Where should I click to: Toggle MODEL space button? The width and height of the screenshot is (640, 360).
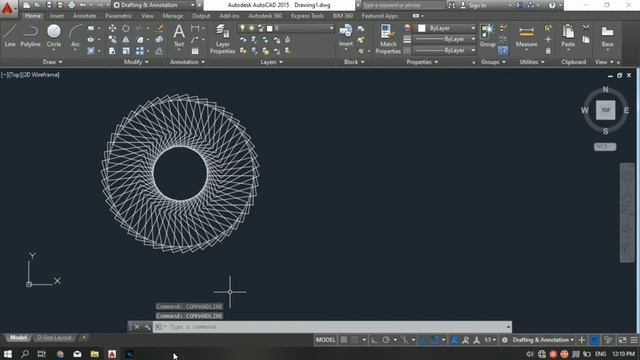(x=325, y=340)
